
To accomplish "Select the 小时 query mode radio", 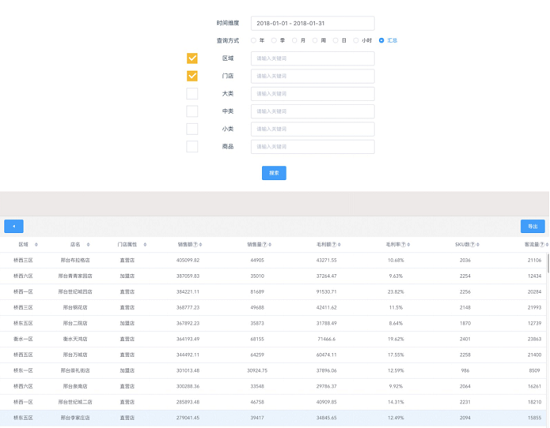I will click(x=356, y=41).
